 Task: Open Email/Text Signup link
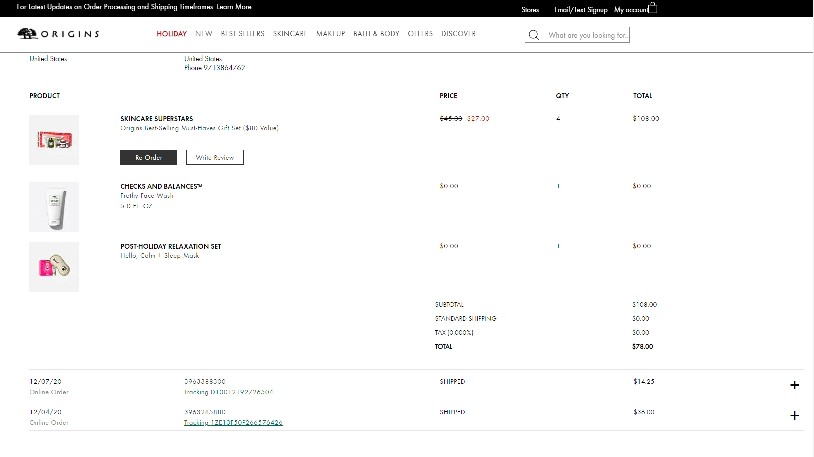tap(580, 10)
